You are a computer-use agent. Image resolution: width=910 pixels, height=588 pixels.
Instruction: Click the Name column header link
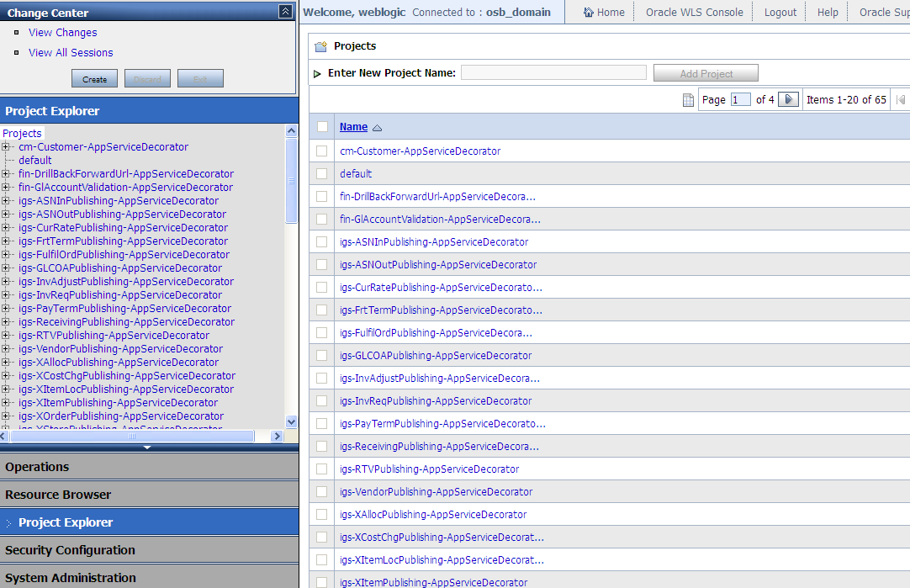coord(353,126)
